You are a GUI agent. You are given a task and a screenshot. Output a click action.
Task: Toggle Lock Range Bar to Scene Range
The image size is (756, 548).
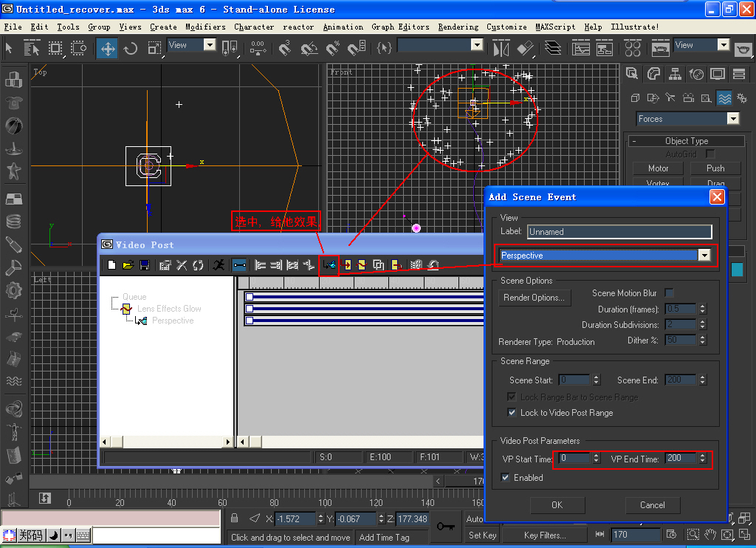(x=512, y=397)
